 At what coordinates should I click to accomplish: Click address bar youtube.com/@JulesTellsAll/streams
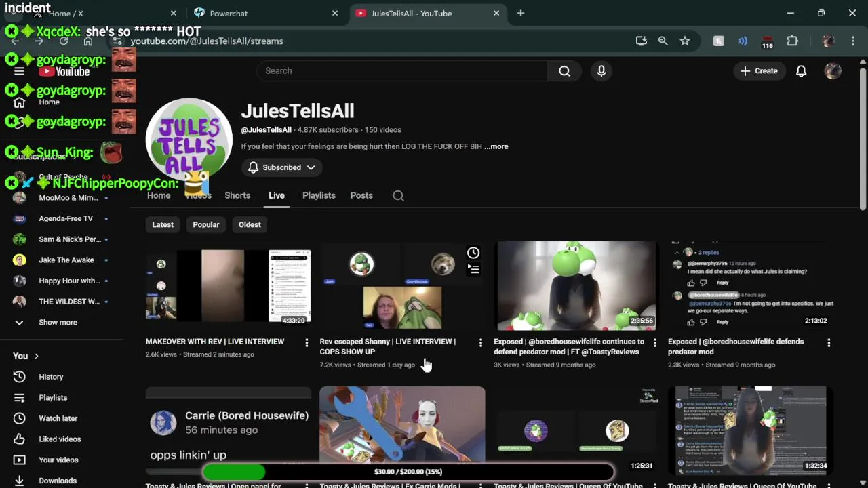[206, 41]
